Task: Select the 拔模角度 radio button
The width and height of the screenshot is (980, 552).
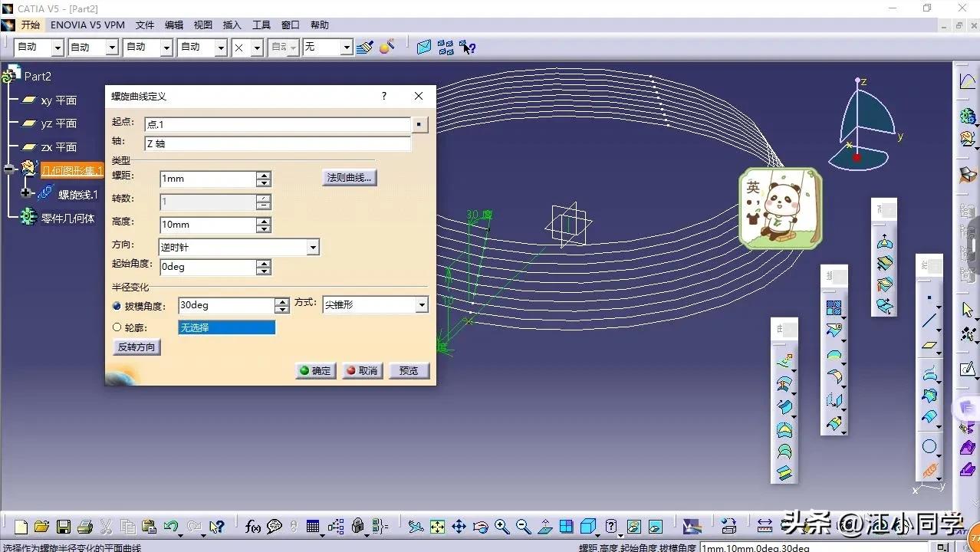Action: [117, 306]
